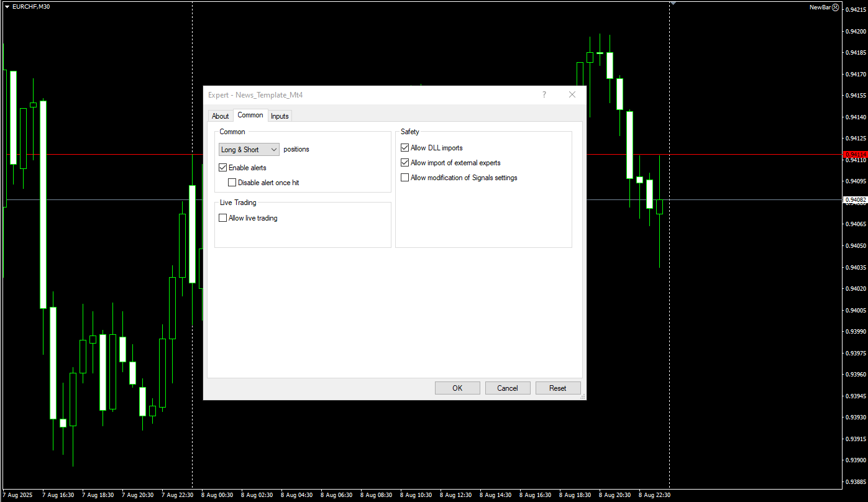Click the 0.93900 price scale value

coord(856,460)
